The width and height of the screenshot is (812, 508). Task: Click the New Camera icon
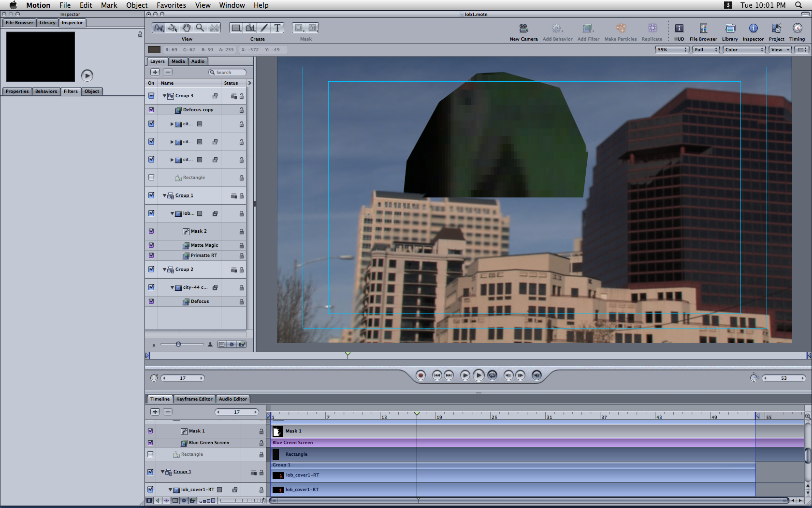pos(523,29)
